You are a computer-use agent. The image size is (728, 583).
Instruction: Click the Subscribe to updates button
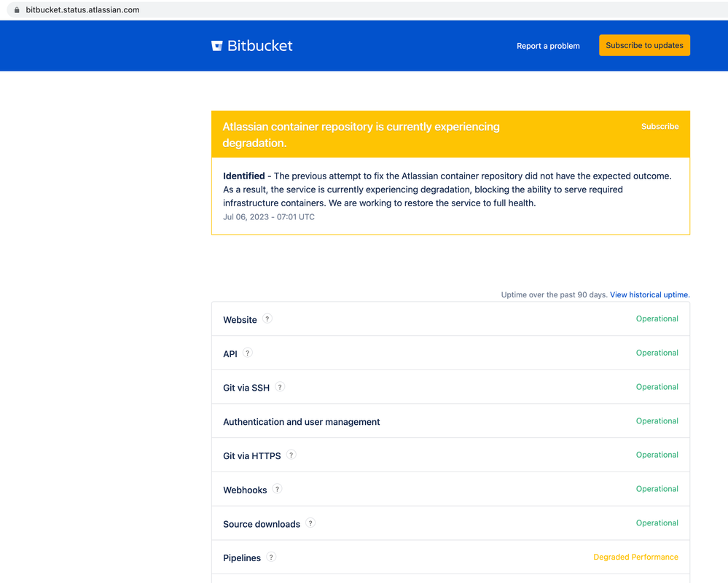[644, 45]
